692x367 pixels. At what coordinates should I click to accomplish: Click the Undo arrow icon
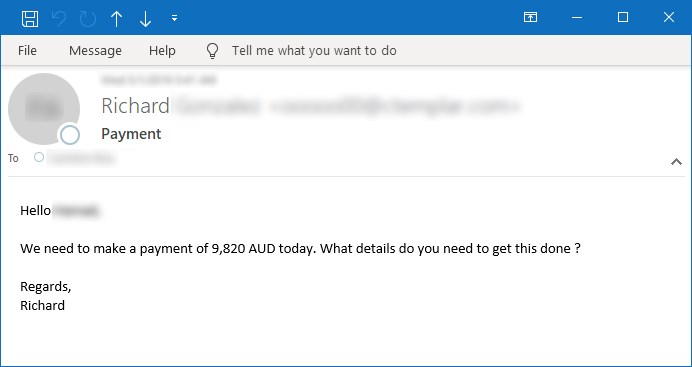(59, 19)
